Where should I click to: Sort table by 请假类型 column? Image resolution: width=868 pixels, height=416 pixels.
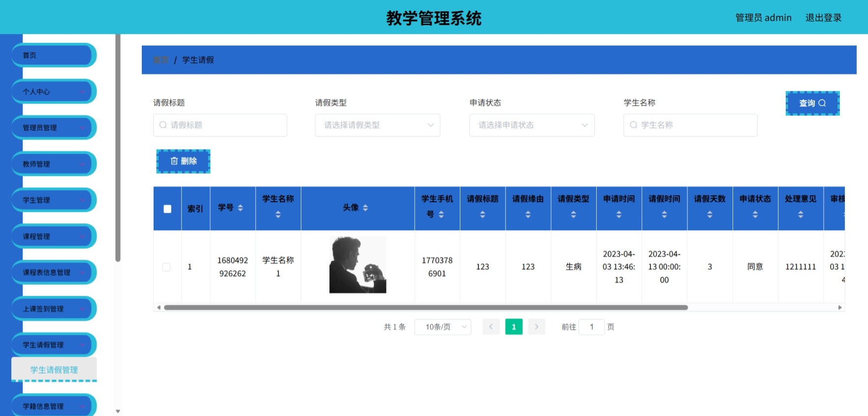point(574,214)
